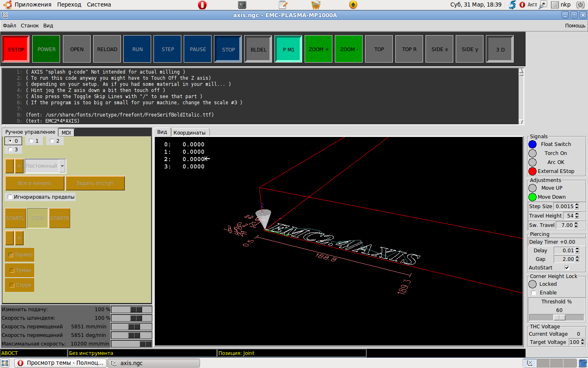Switch to Ручное управление tab

click(x=30, y=132)
